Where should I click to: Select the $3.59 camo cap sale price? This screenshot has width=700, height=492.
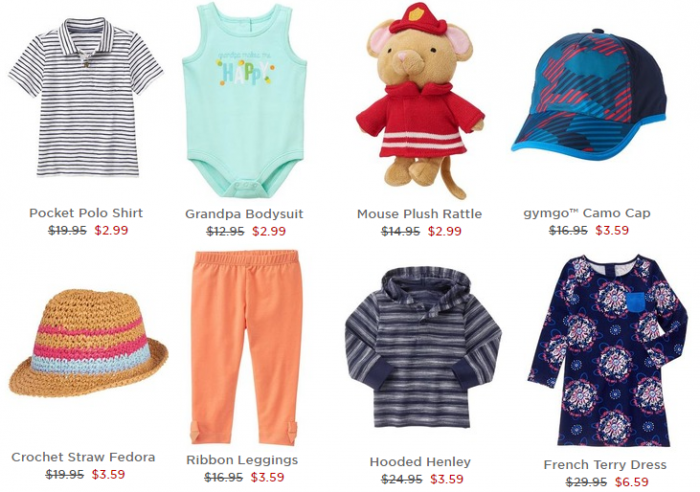coord(612,230)
